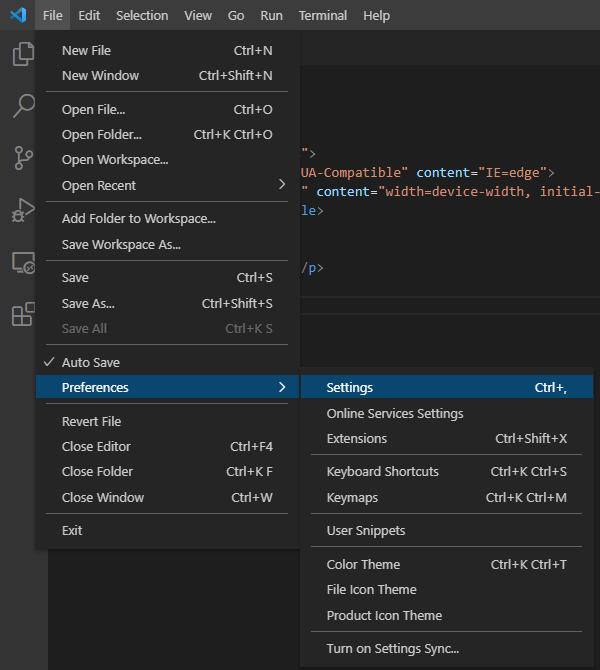The image size is (600, 670).
Task: Expand the Preferences submenu arrow
Action: click(282, 387)
